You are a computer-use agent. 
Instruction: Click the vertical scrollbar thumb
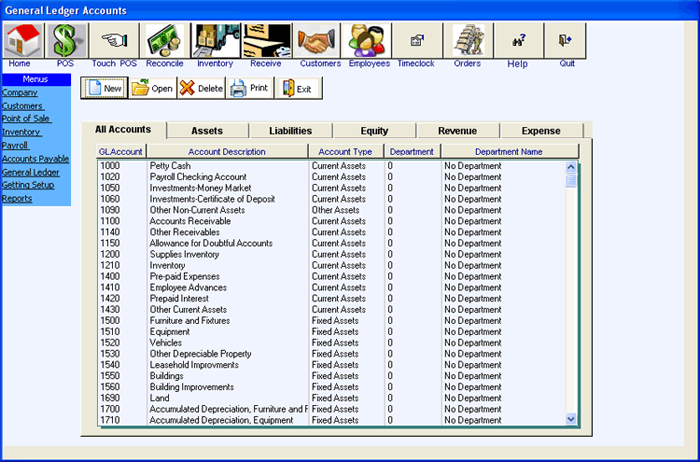[x=571, y=181]
